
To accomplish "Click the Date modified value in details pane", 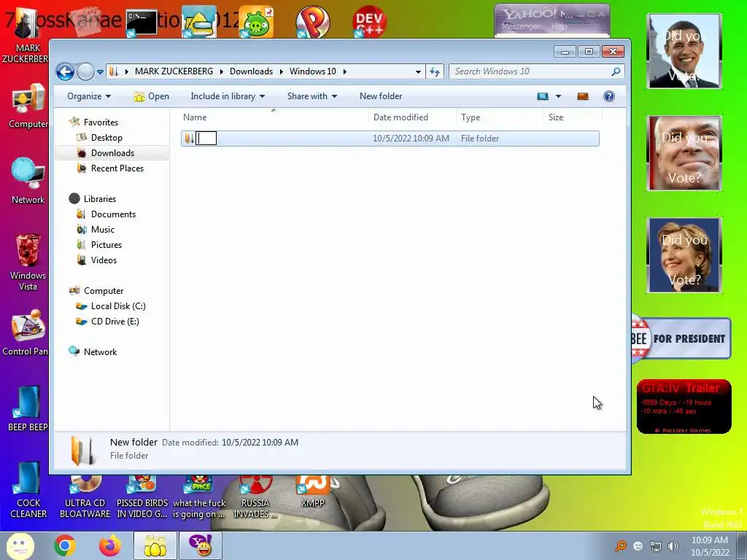I will tap(260, 443).
